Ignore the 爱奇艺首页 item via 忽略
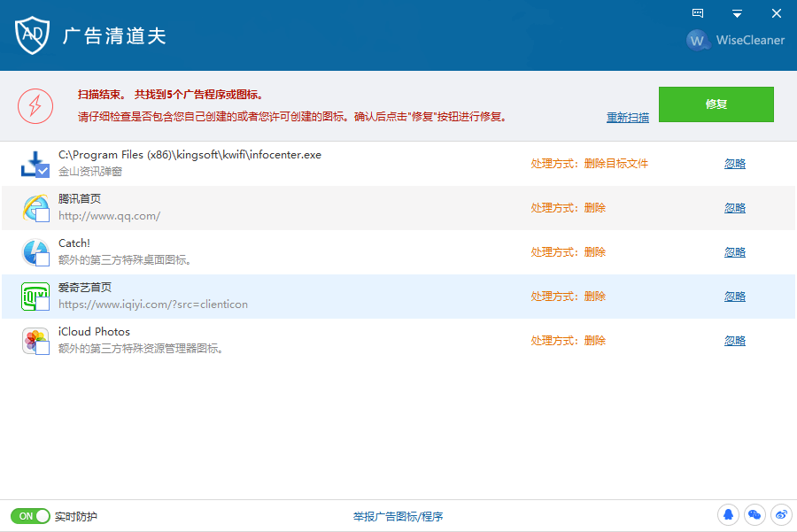This screenshot has height=532, width=797. pyautogui.click(x=735, y=297)
